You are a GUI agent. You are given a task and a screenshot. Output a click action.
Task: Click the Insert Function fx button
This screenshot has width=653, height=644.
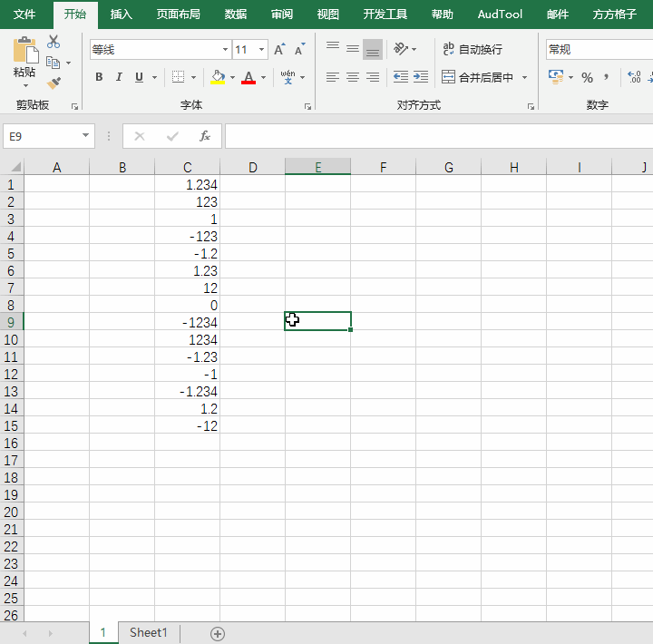(x=204, y=136)
